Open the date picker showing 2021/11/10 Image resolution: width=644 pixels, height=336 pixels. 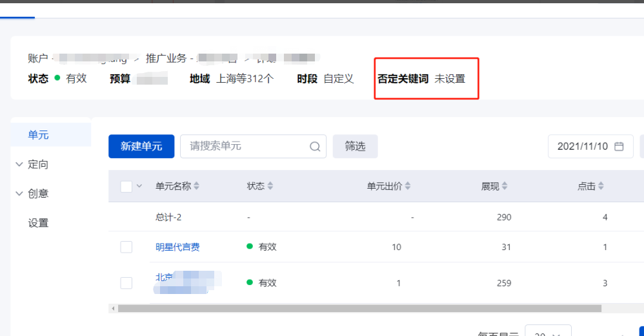[590, 147]
